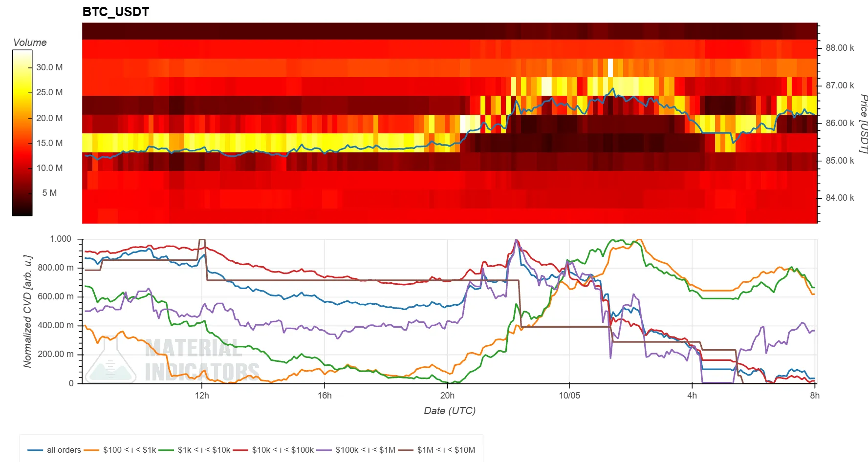Click the purple legend line swatch
Screen dimensions: 868x462
324,450
